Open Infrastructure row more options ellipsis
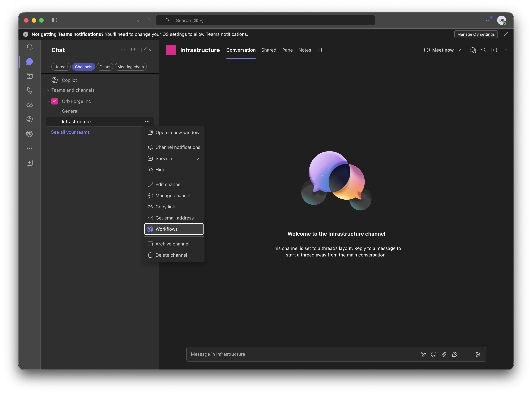The width and height of the screenshot is (532, 394). pos(147,122)
